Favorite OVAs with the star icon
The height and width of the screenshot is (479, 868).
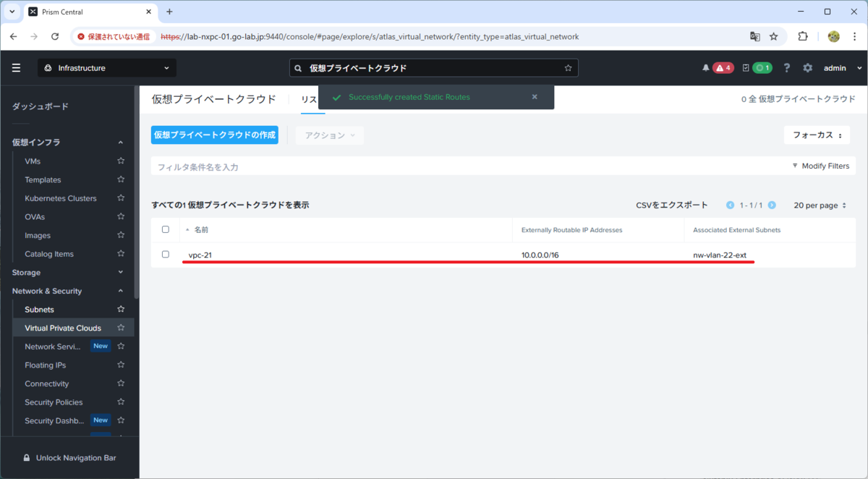pos(121,216)
